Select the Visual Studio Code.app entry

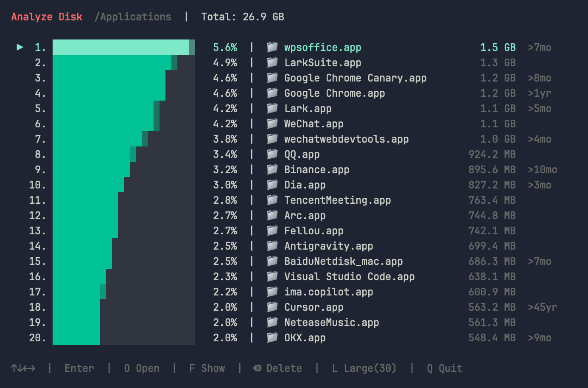[x=349, y=277]
